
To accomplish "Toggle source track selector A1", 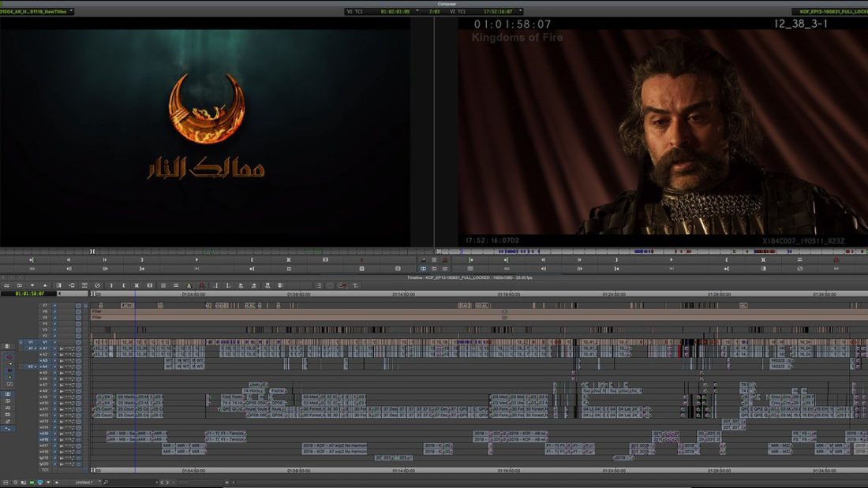I will pos(31,348).
